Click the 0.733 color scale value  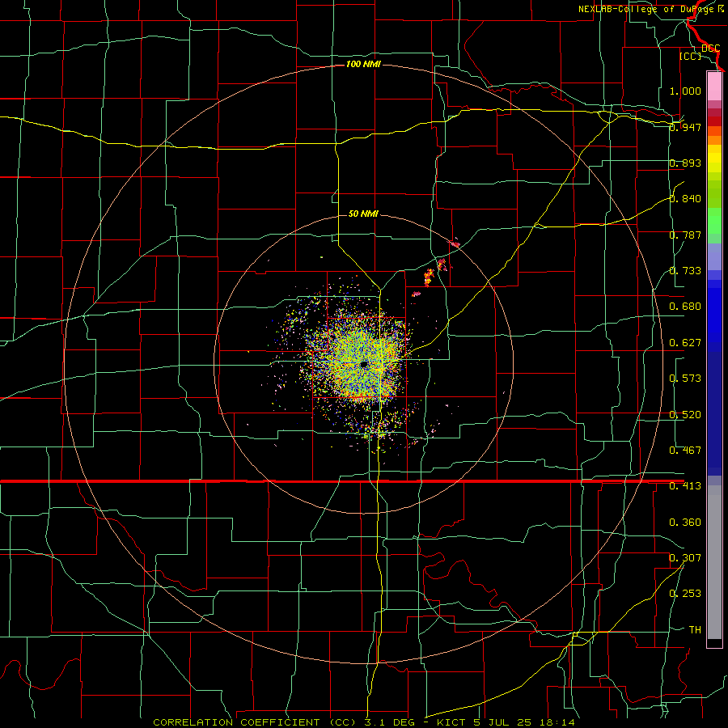click(x=685, y=271)
